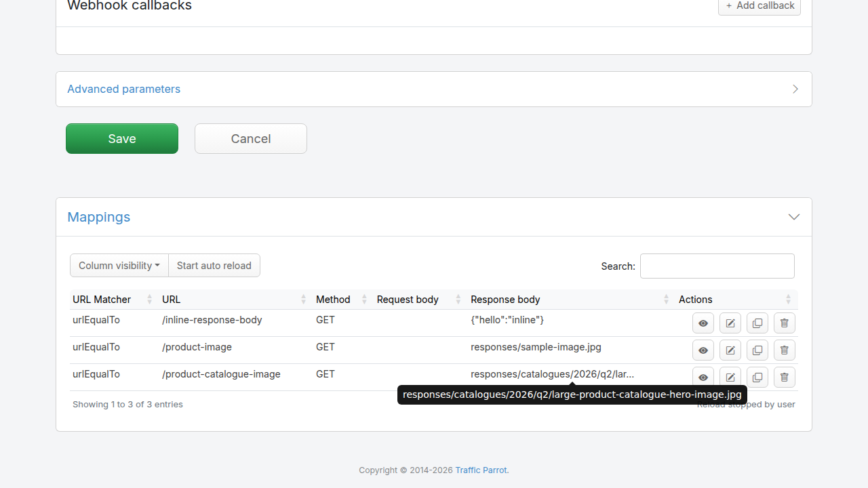Click GET in /product-catalogue-image row

pyautogui.click(x=325, y=374)
